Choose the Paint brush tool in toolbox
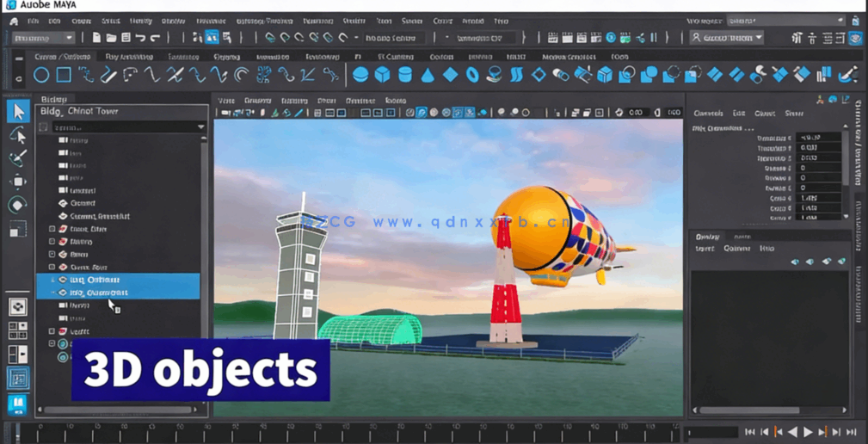 (18, 158)
